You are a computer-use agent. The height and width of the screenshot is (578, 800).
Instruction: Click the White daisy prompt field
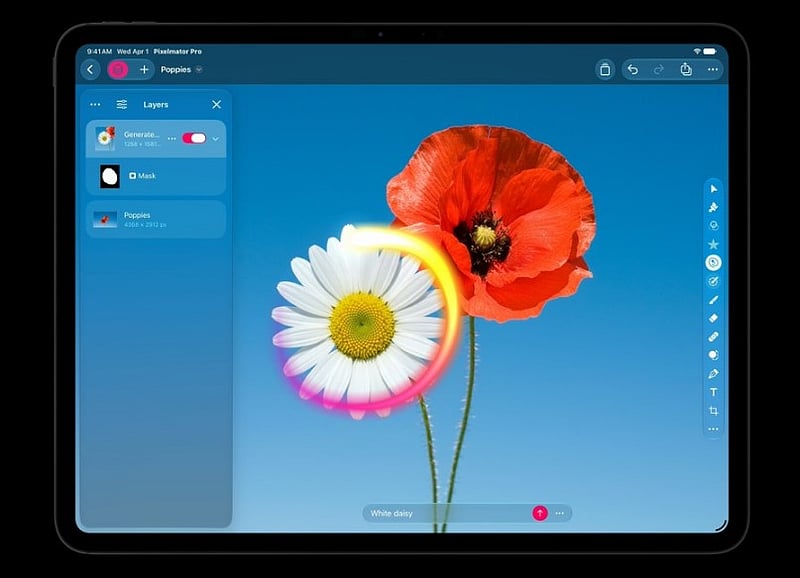pyautogui.click(x=446, y=513)
